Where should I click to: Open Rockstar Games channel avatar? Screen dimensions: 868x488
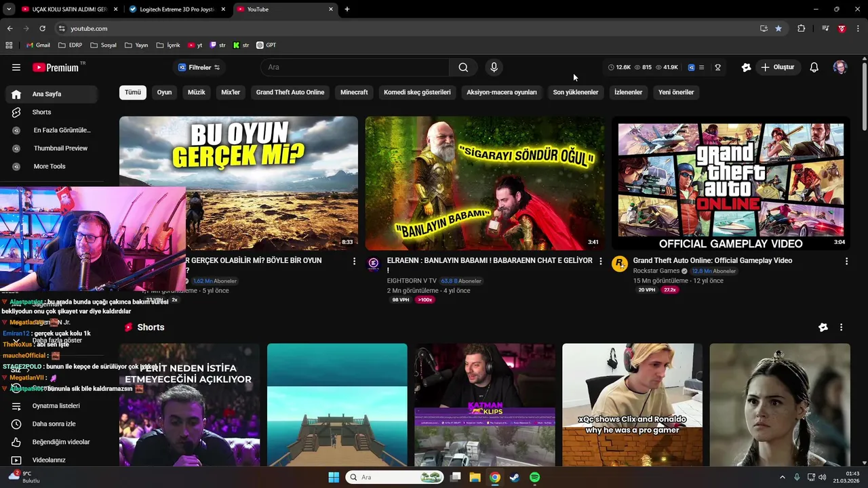620,264
